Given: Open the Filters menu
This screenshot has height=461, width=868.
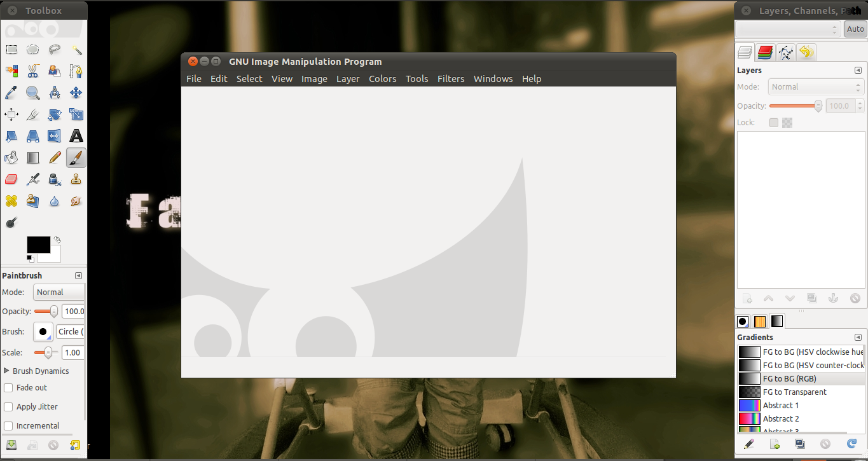Looking at the screenshot, I should (451, 78).
